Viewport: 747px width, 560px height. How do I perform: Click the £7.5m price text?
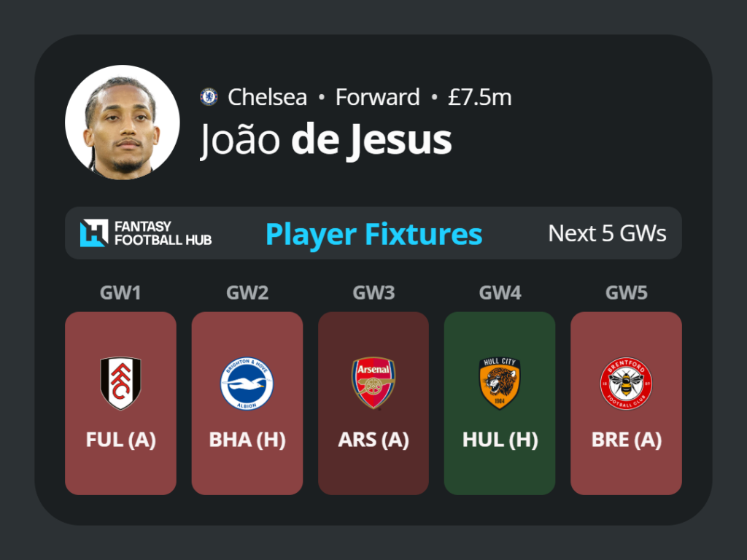click(480, 97)
